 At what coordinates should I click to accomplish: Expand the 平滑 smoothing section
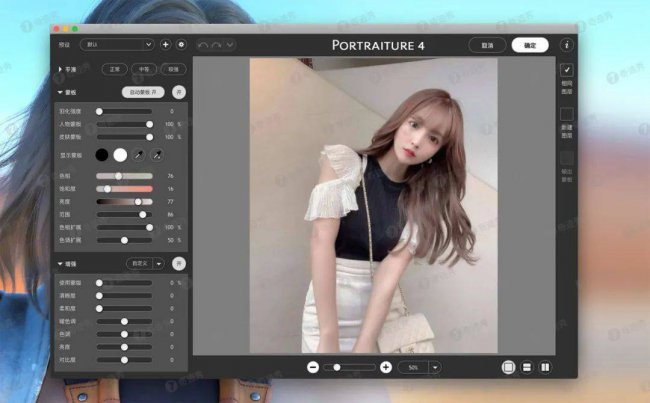pos(61,69)
